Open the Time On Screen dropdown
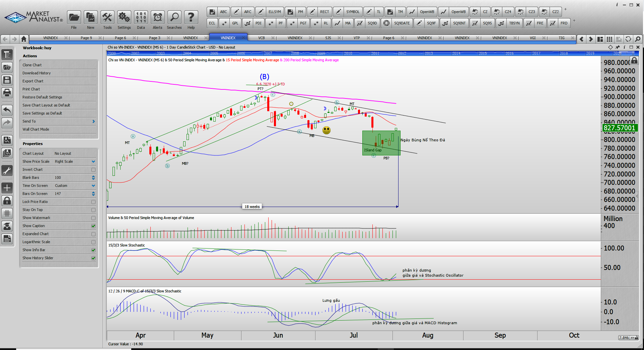Screen dimensions: 644x350 pos(93,186)
